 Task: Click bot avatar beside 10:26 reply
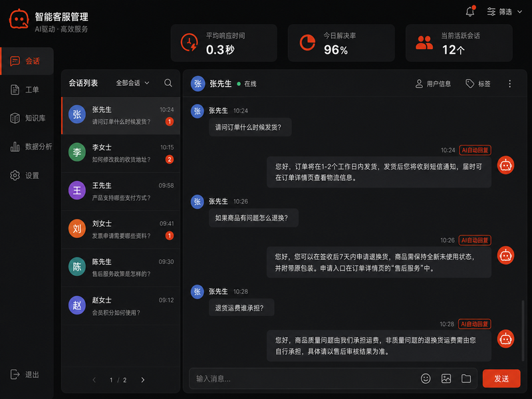505,255
